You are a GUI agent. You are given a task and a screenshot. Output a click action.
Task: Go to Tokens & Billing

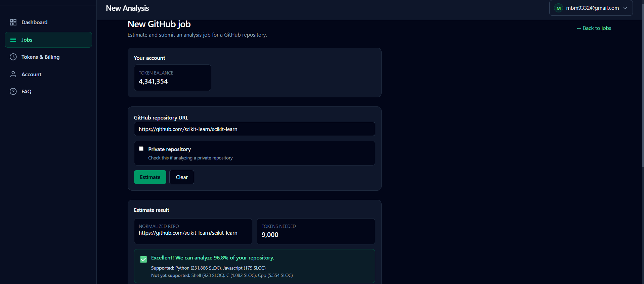click(x=48, y=57)
